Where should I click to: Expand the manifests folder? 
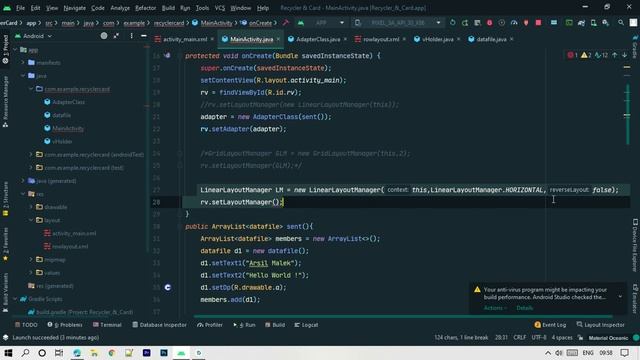[x=23, y=62]
